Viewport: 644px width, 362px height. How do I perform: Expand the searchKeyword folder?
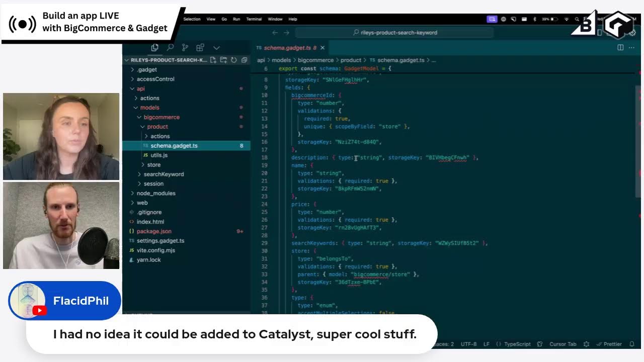point(186,174)
